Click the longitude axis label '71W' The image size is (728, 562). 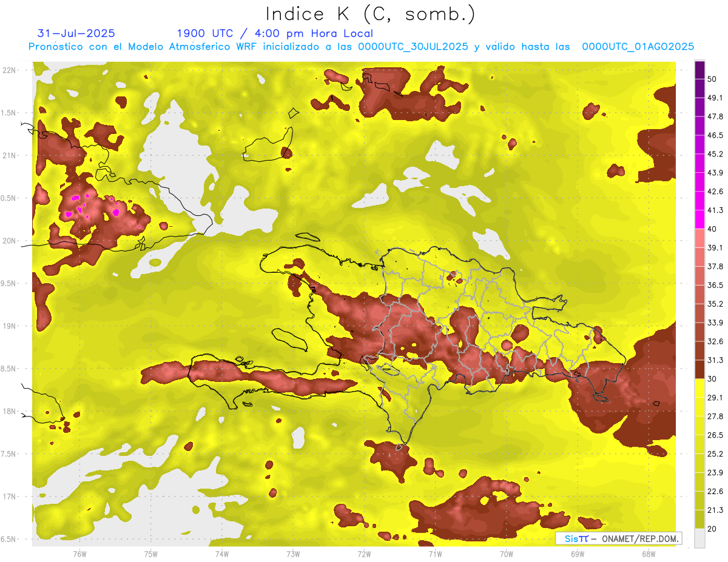435,554
